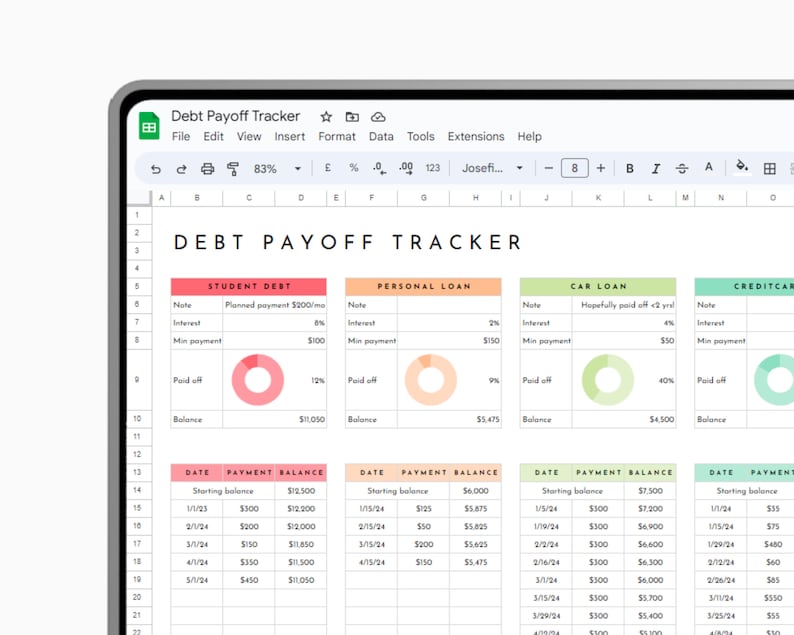The height and width of the screenshot is (635, 794).
Task: Click the Personal Loan paid-off donut chart
Action: (431, 380)
